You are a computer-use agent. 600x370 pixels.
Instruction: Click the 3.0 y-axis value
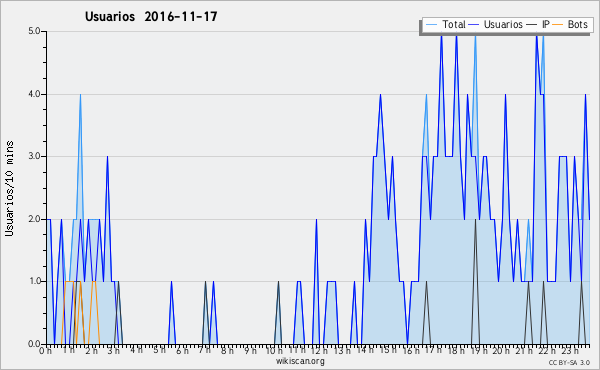pos(34,156)
